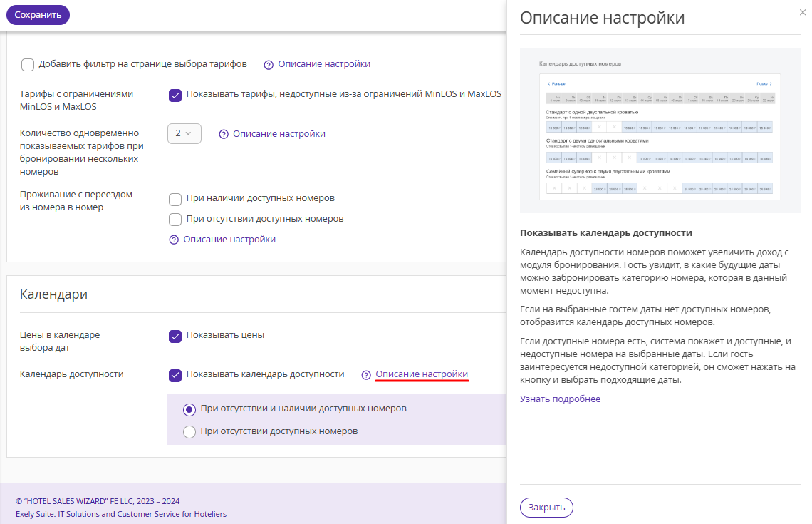Screen dimensions: 812x524
Task: Select the При отсутствии доступных номеров radio option
Action: (x=189, y=432)
